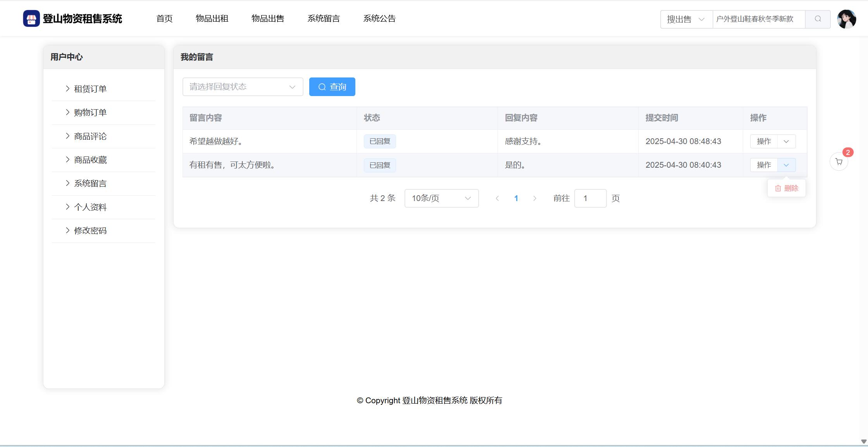Click the previous page arrow

[x=497, y=198]
